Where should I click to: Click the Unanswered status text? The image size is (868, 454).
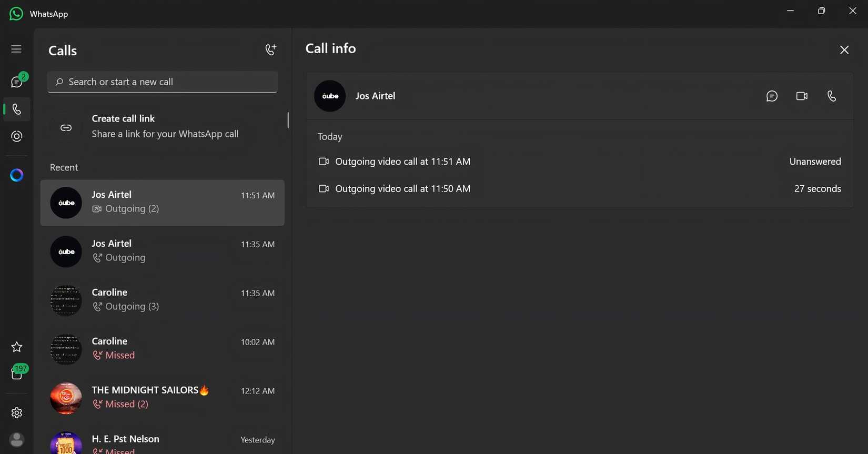click(x=815, y=162)
